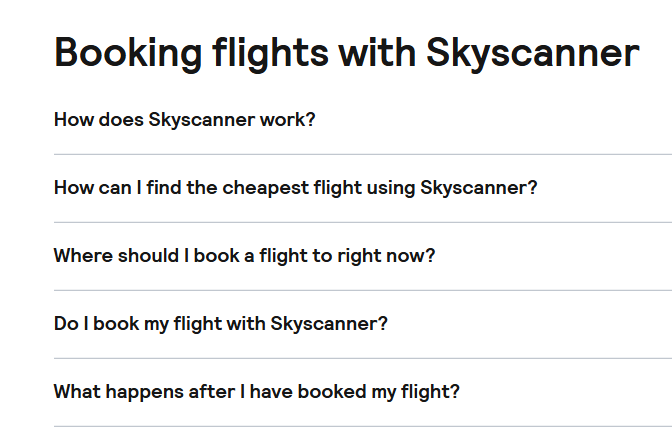This screenshot has height=428, width=672.
Task: Expand "Do I book my flight with Skyscanner?"
Action: click(x=220, y=323)
